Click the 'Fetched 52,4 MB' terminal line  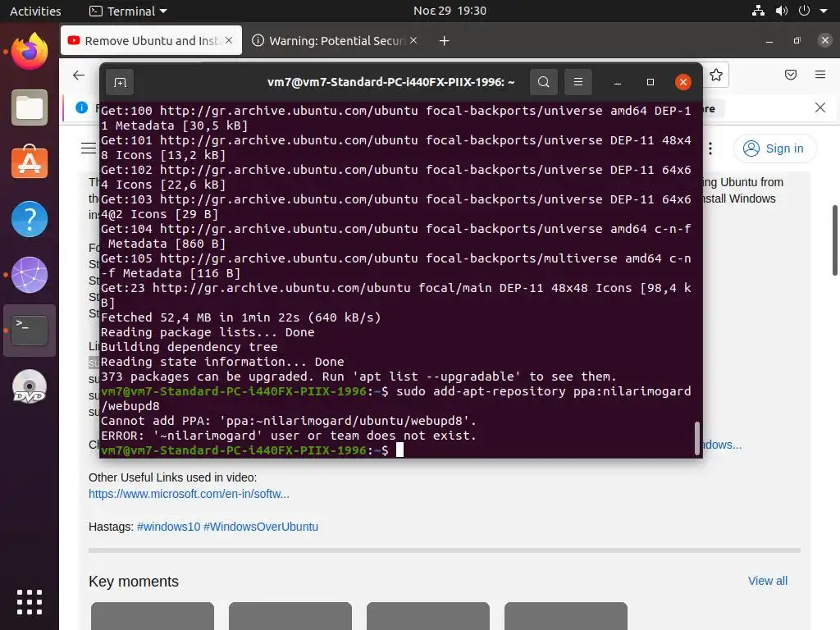click(240, 317)
